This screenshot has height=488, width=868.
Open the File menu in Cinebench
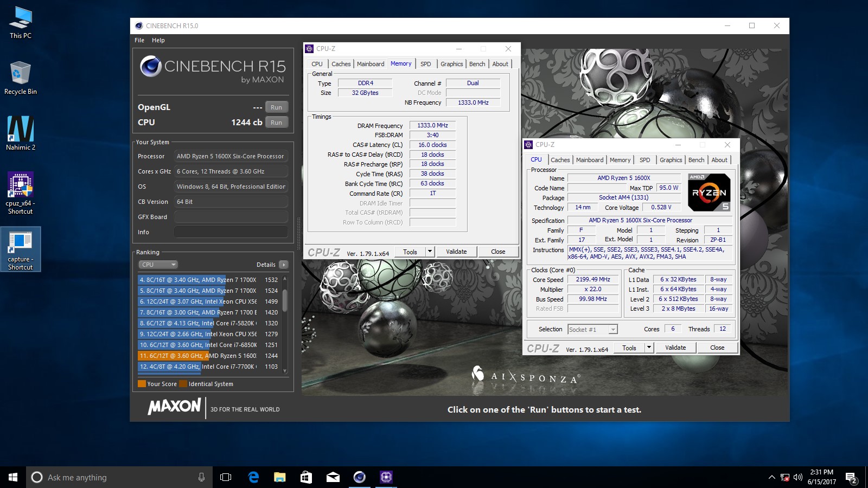click(139, 40)
